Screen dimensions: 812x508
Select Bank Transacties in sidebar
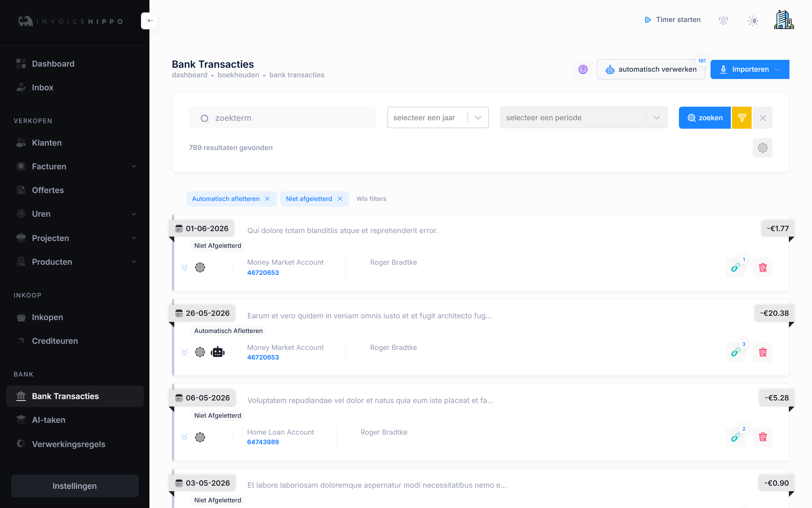click(x=75, y=397)
